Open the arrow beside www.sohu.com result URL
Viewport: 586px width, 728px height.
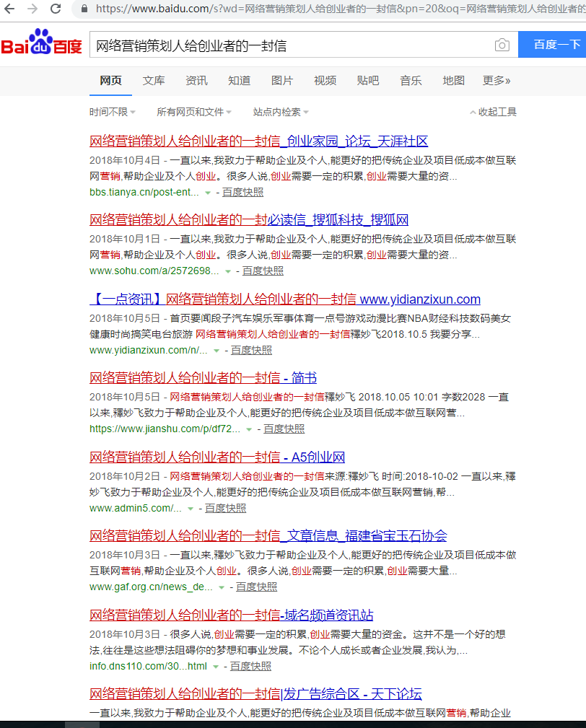(228, 271)
